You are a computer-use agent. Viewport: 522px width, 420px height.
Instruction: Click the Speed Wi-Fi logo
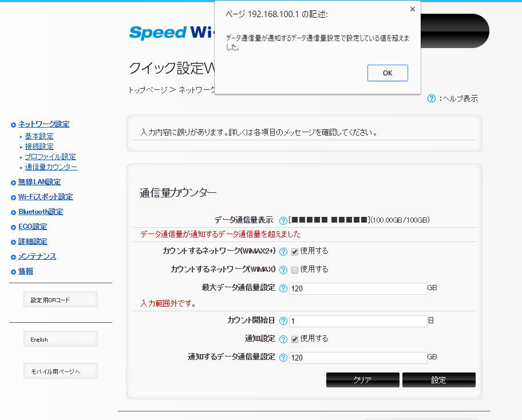tap(172, 33)
